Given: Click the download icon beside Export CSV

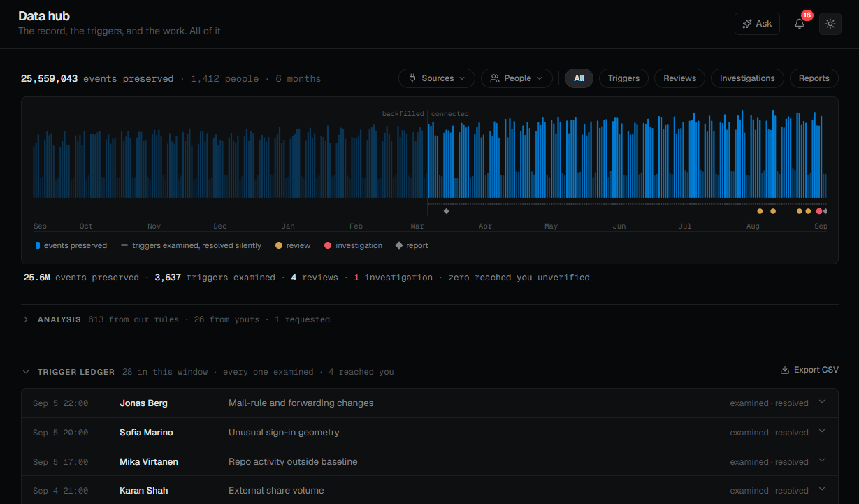Looking at the screenshot, I should [x=785, y=370].
